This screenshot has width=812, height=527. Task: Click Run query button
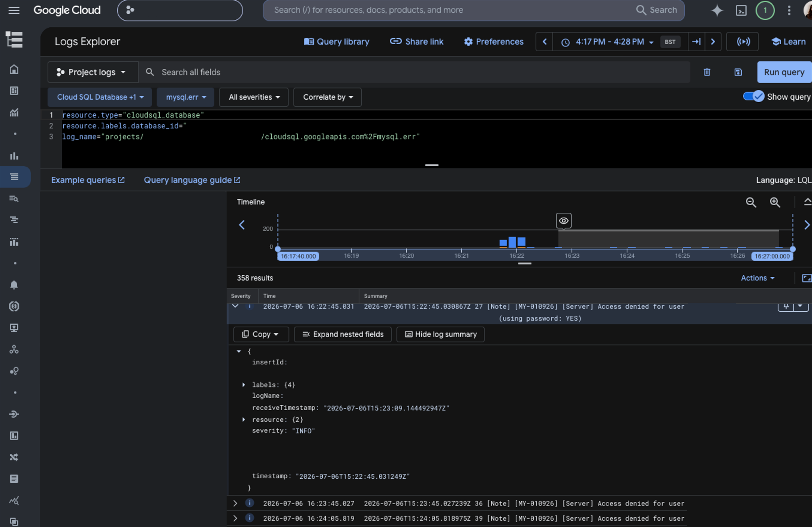[x=784, y=72]
